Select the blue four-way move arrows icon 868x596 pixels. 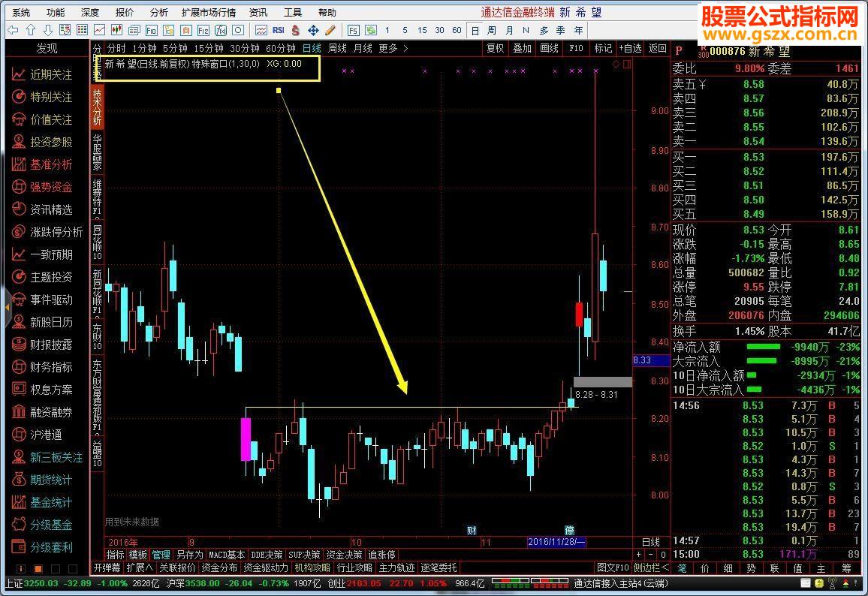tap(313, 31)
